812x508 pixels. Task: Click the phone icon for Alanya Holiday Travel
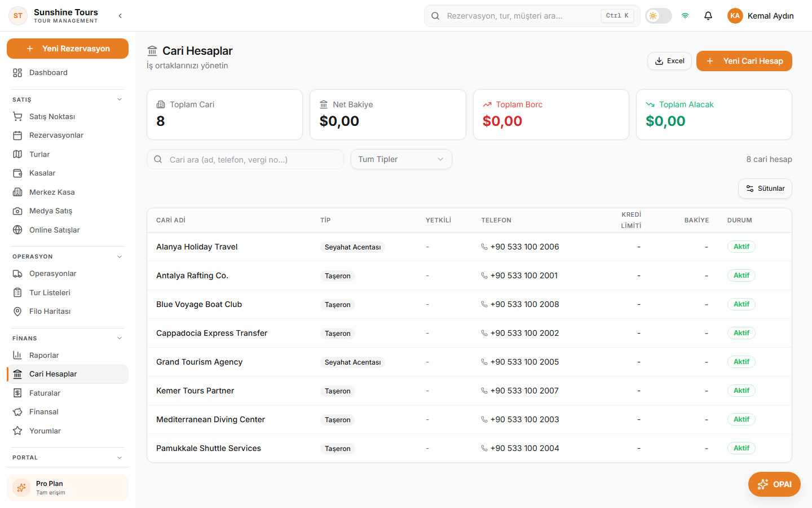click(484, 247)
